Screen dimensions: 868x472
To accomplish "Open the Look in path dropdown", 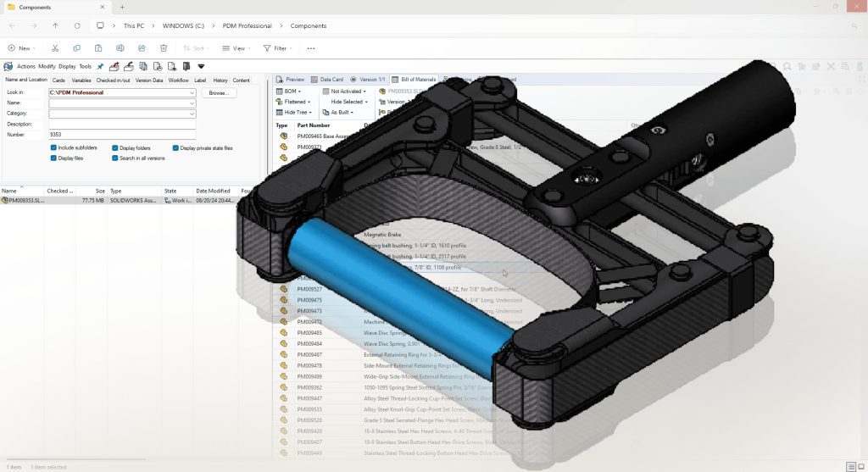I will coord(192,92).
